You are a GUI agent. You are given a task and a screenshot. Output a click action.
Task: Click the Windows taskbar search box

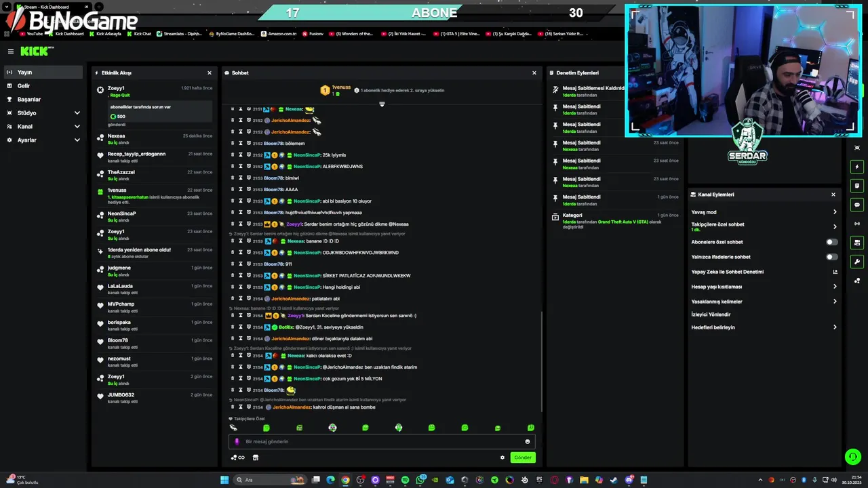pos(270,480)
